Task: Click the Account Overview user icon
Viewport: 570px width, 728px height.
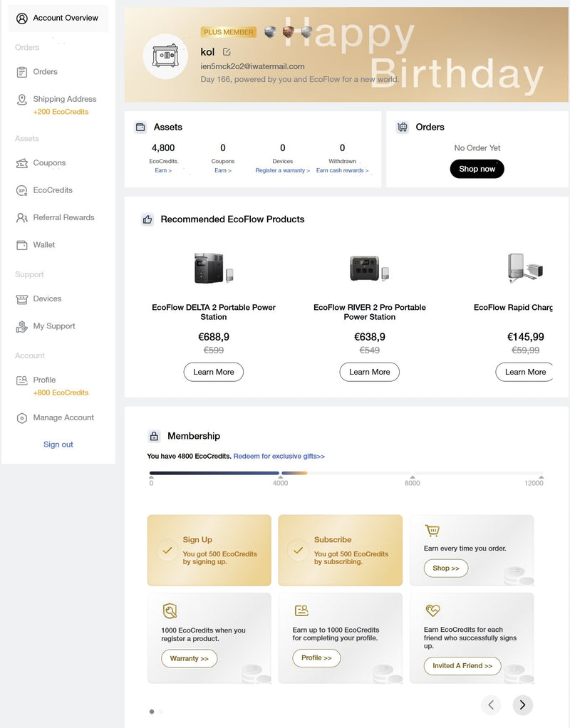Action: [x=22, y=18]
